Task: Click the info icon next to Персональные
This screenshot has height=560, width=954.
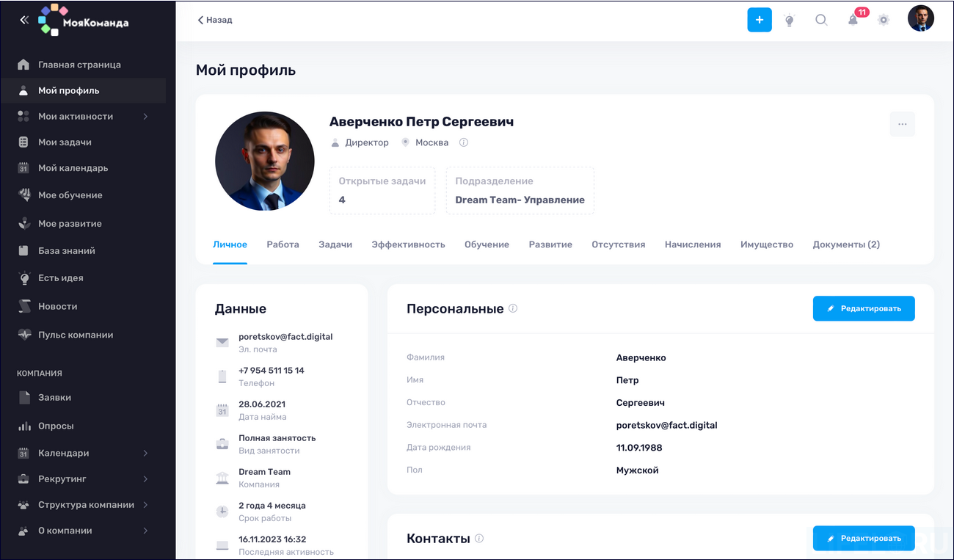Action: (511, 309)
